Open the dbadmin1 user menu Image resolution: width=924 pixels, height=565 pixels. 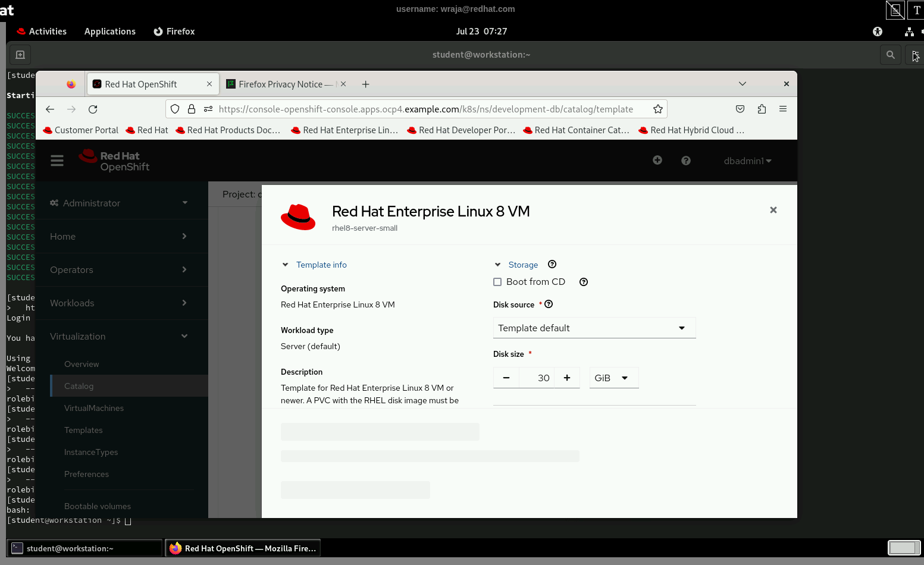747,161
